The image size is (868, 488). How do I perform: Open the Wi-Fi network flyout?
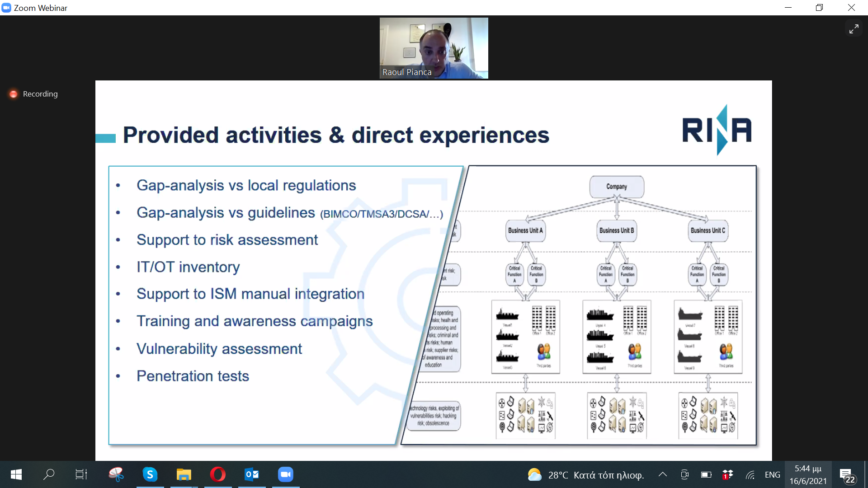tap(750, 474)
